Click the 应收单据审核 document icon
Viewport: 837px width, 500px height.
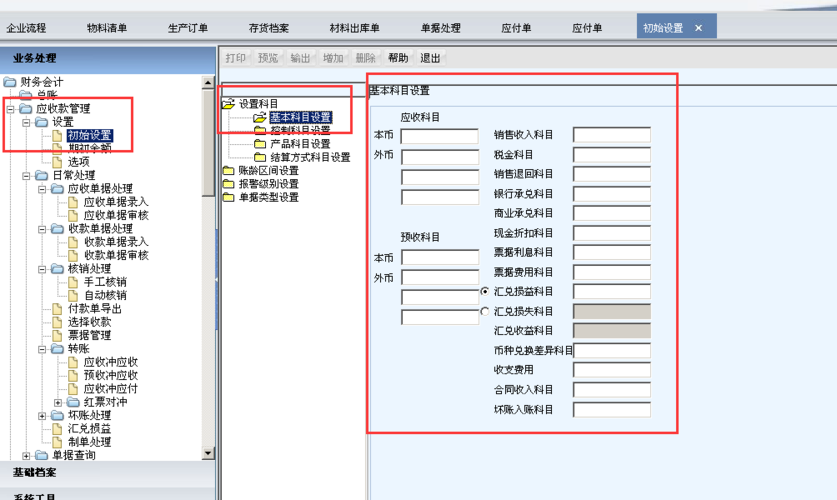pyautogui.click(x=73, y=215)
